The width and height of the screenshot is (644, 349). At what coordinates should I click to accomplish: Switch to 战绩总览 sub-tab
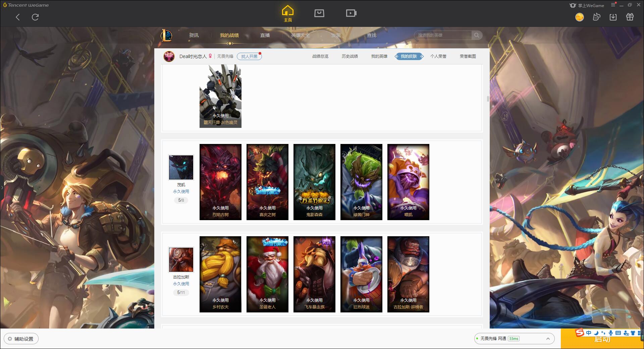pyautogui.click(x=320, y=56)
